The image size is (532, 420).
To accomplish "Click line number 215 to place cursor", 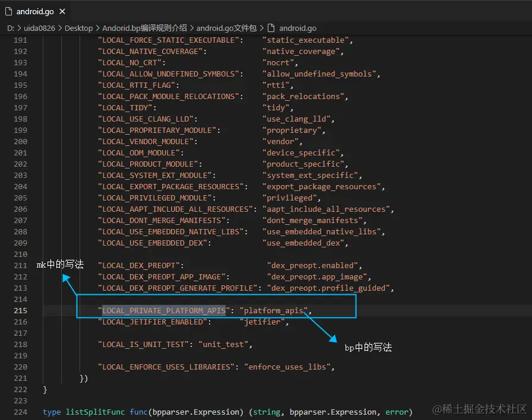I will click(x=21, y=310).
